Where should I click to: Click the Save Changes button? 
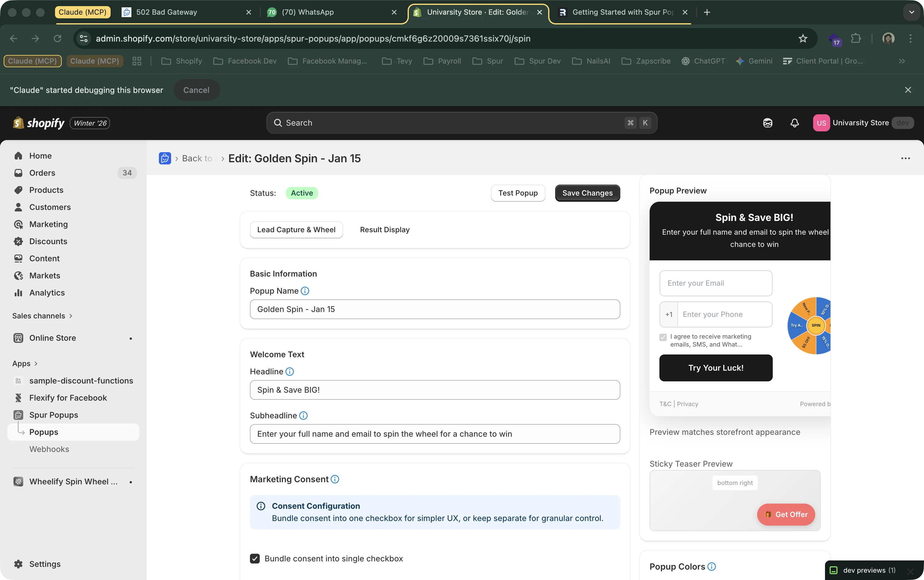(587, 193)
